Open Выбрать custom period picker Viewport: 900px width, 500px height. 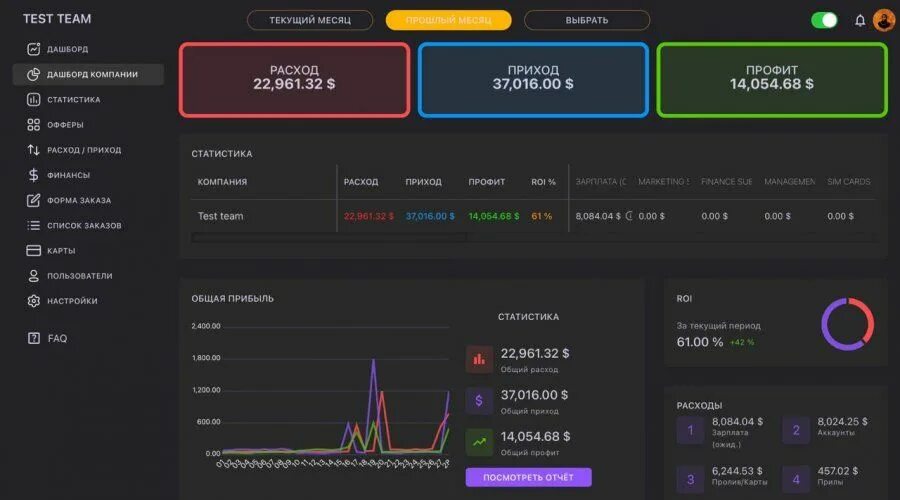(587, 20)
